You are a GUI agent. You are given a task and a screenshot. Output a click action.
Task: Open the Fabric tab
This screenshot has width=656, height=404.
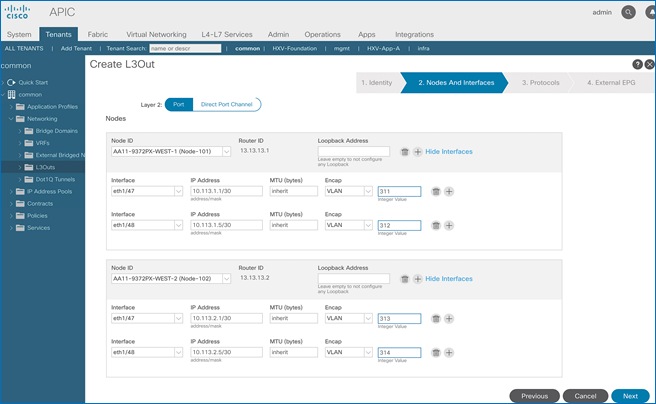[x=98, y=34]
